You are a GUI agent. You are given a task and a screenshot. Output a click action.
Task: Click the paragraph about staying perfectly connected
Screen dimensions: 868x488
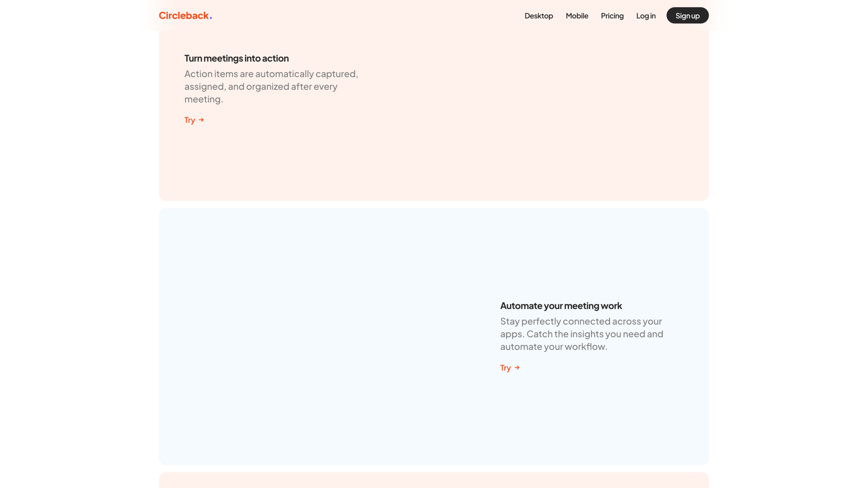click(582, 334)
